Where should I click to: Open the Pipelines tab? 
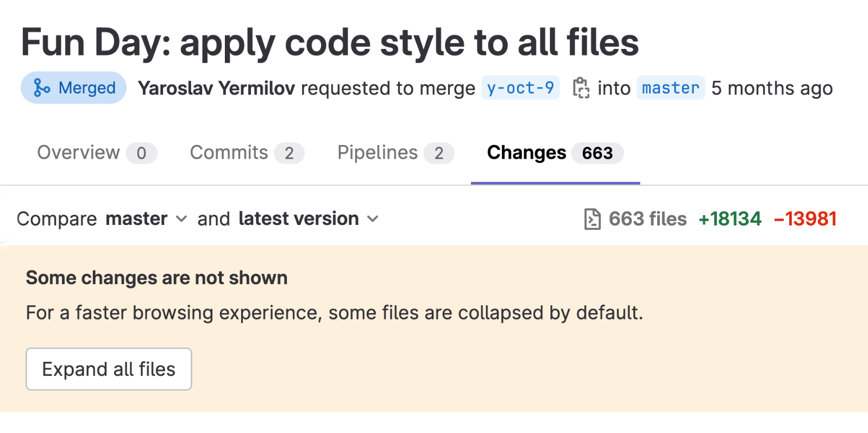[395, 153]
